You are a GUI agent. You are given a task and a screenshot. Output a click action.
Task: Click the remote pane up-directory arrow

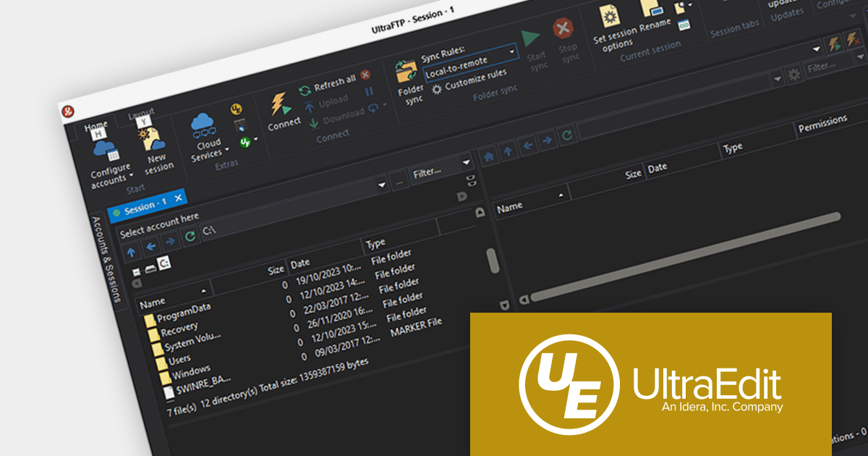coord(509,151)
